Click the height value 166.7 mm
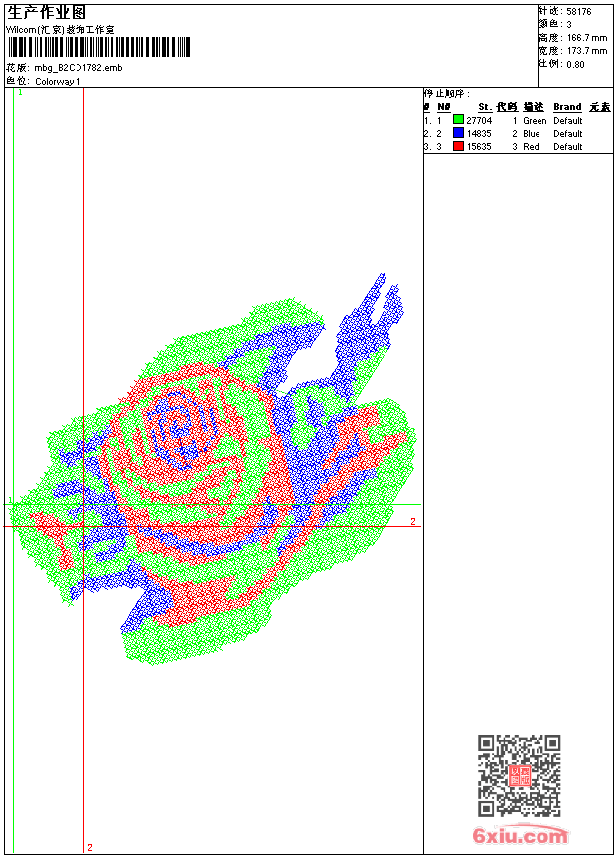Image resolution: width=616 pixels, height=855 pixels. pos(586,38)
